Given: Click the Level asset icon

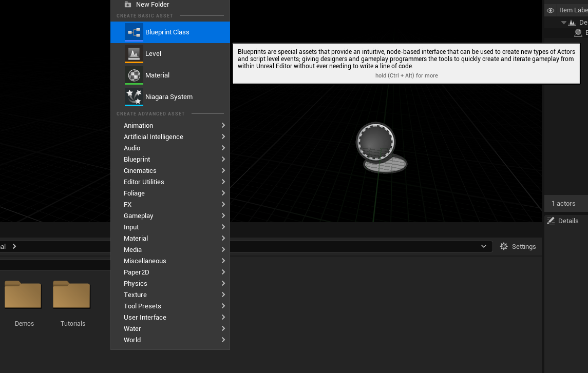Looking at the screenshot, I should coord(134,53).
